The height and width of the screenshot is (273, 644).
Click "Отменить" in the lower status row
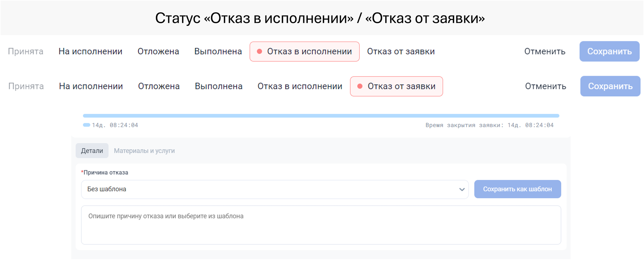545,86
